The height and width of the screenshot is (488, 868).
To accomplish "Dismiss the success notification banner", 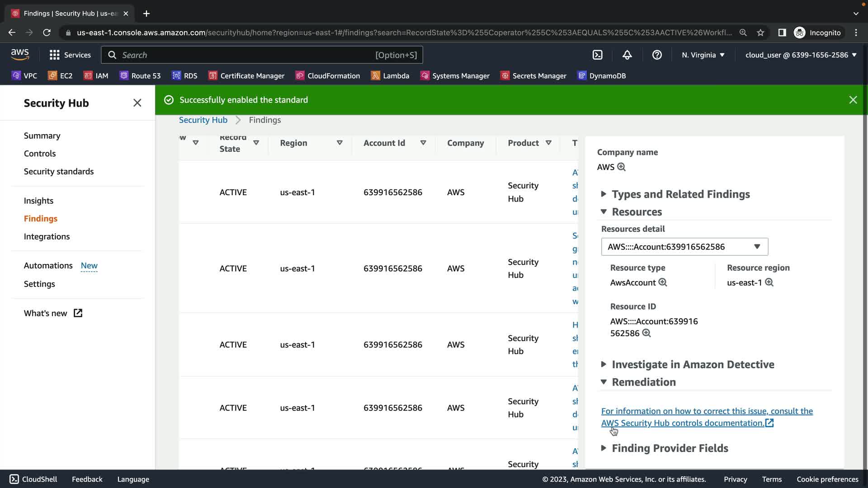I will pos(853,100).
